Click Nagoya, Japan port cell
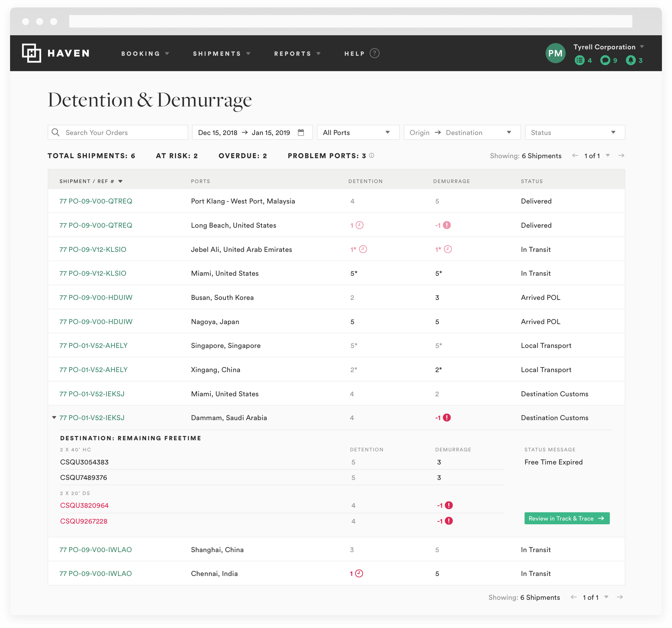This screenshot has height=628, width=672. [x=215, y=322]
